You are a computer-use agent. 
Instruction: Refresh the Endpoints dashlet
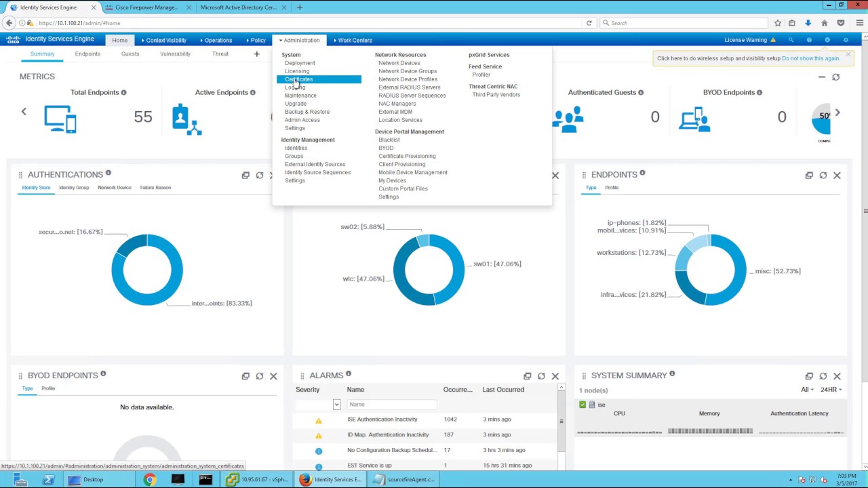click(x=823, y=176)
